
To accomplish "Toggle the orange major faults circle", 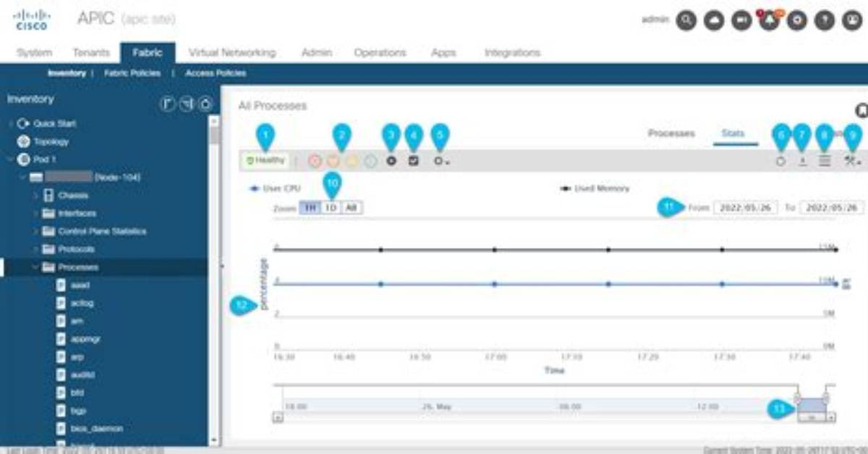I will click(x=333, y=160).
